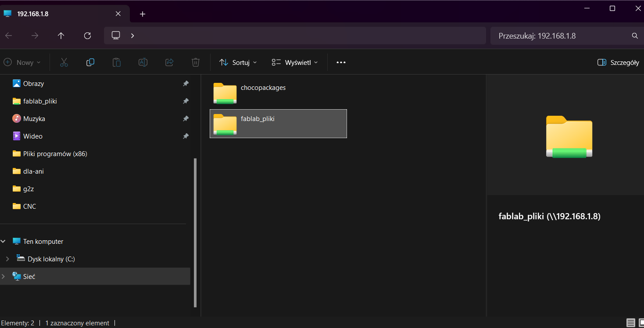Collapse the Ten komputer tree node
Image resolution: width=644 pixels, height=328 pixels.
tap(4, 242)
